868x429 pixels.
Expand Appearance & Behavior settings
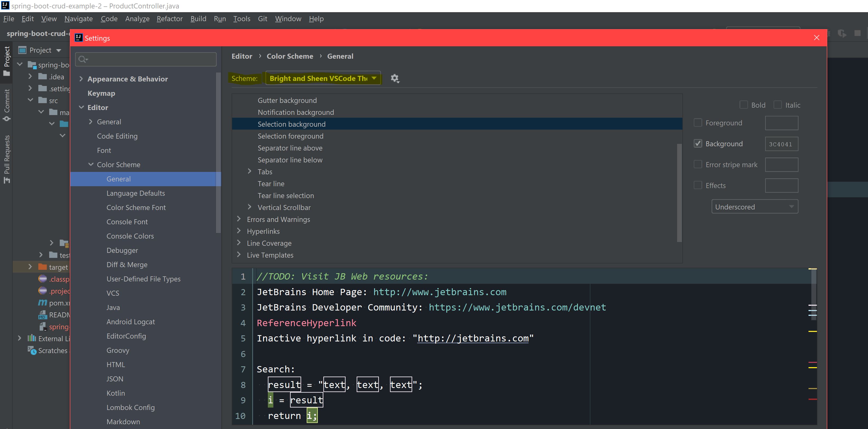pyautogui.click(x=81, y=79)
